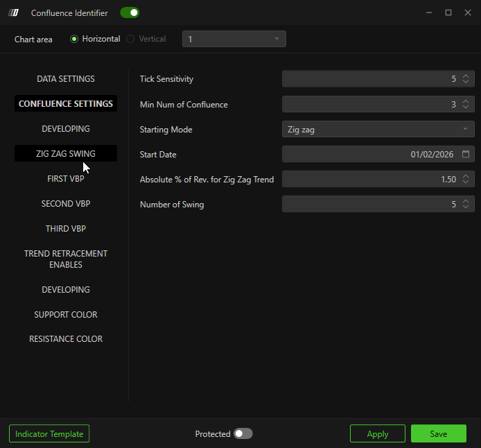Adjust the Min Num of Confluence stepper

(x=466, y=104)
